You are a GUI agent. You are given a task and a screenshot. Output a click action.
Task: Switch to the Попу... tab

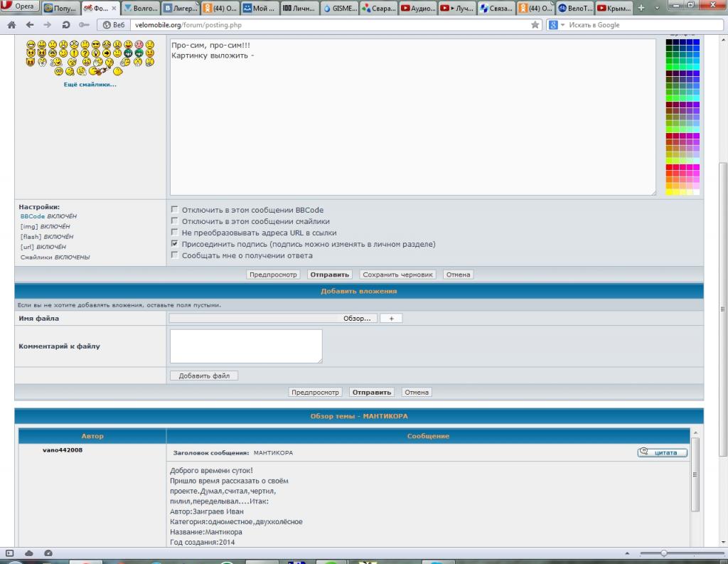tap(61, 8)
